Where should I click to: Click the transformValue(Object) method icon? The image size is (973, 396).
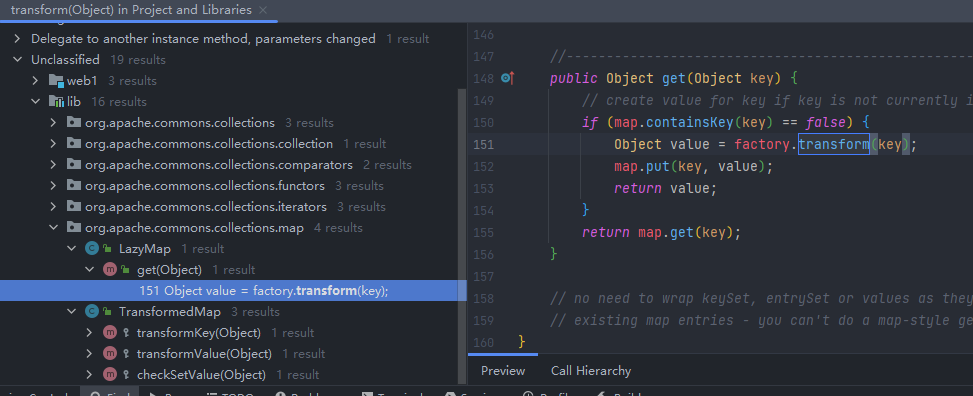(x=110, y=354)
